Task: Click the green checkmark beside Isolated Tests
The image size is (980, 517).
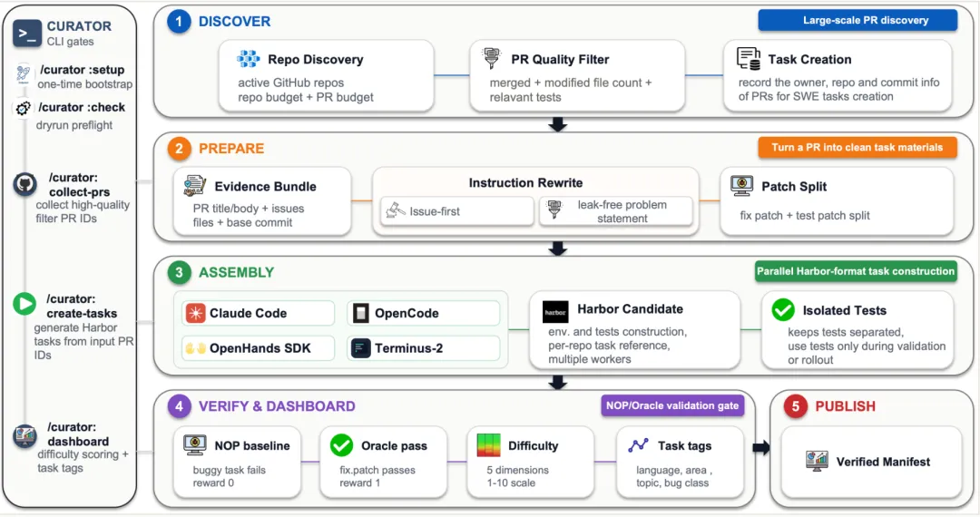Action: tap(782, 309)
